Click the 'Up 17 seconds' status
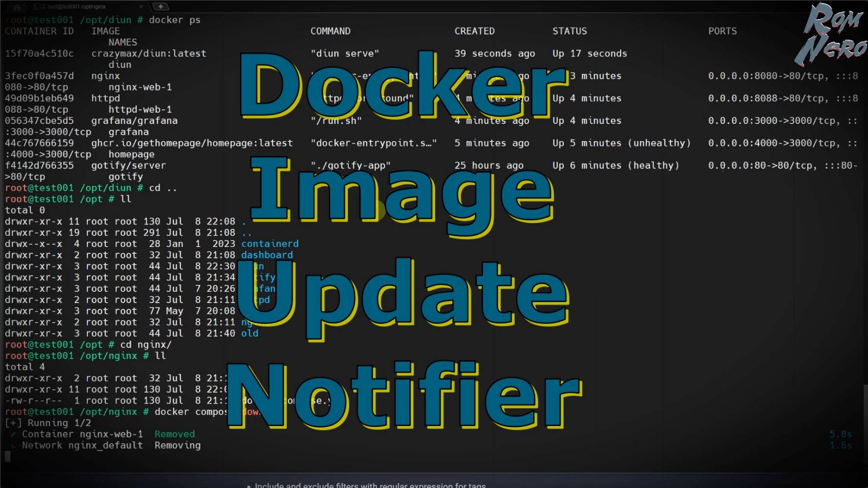868x488 pixels. 589,54
